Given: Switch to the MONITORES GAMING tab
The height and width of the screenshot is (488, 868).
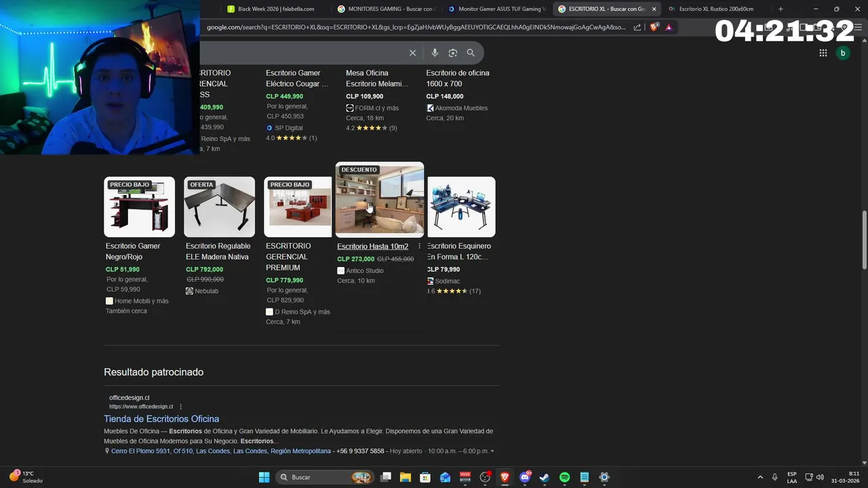Looking at the screenshot, I should click(x=385, y=9).
